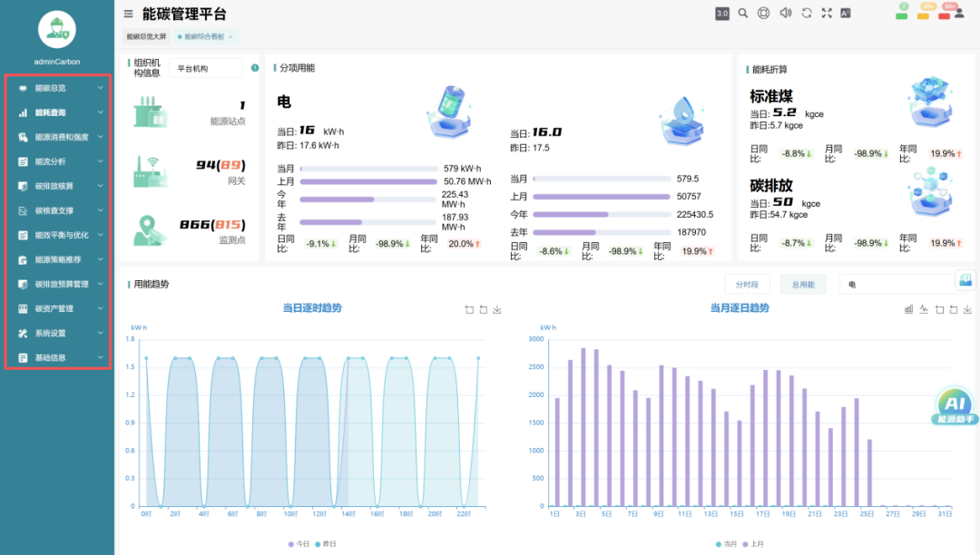Click zoom reset icon on 当月逐日趋势 chart

click(954, 309)
